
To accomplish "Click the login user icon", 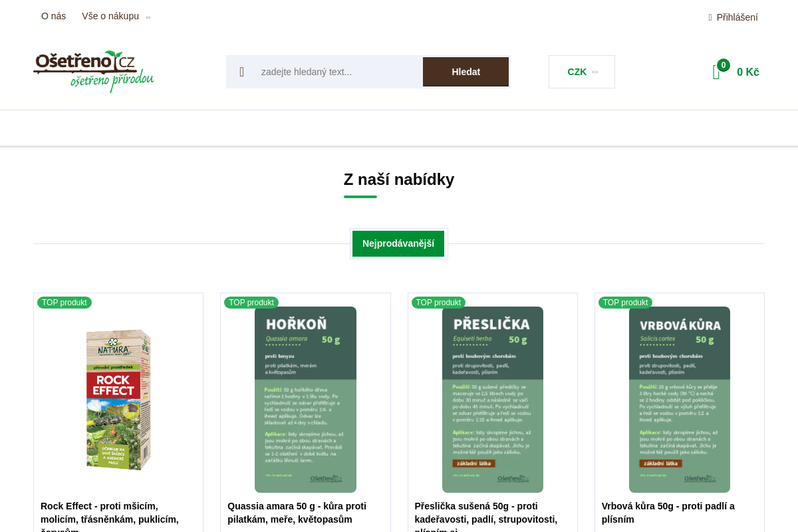I will tap(710, 17).
